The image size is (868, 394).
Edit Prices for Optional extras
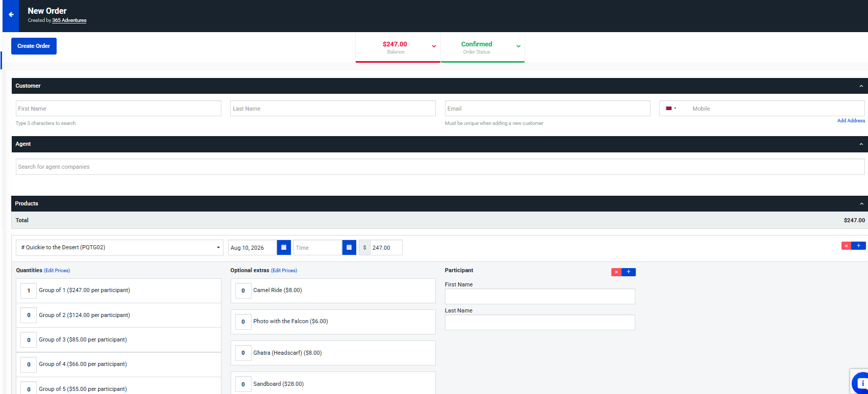pyautogui.click(x=284, y=271)
